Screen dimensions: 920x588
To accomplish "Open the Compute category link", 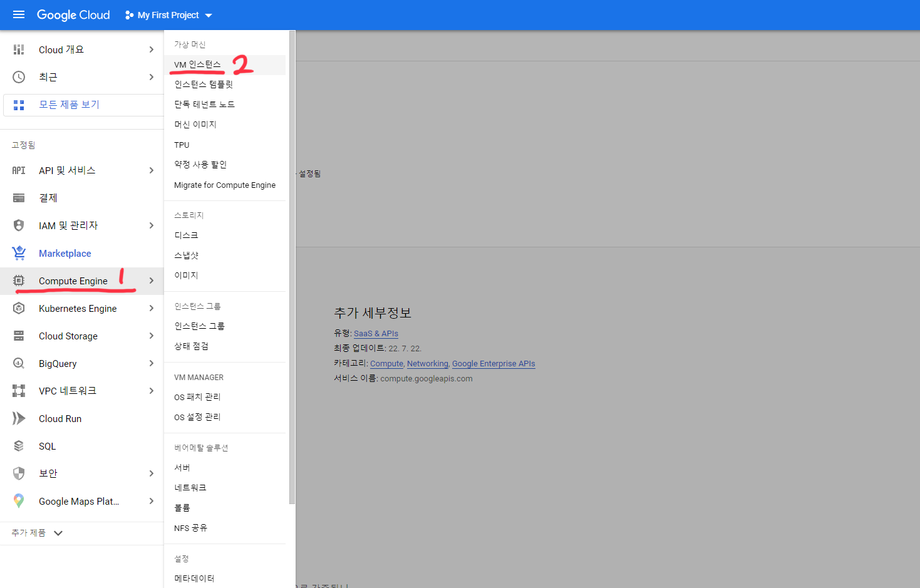I will [x=386, y=364].
